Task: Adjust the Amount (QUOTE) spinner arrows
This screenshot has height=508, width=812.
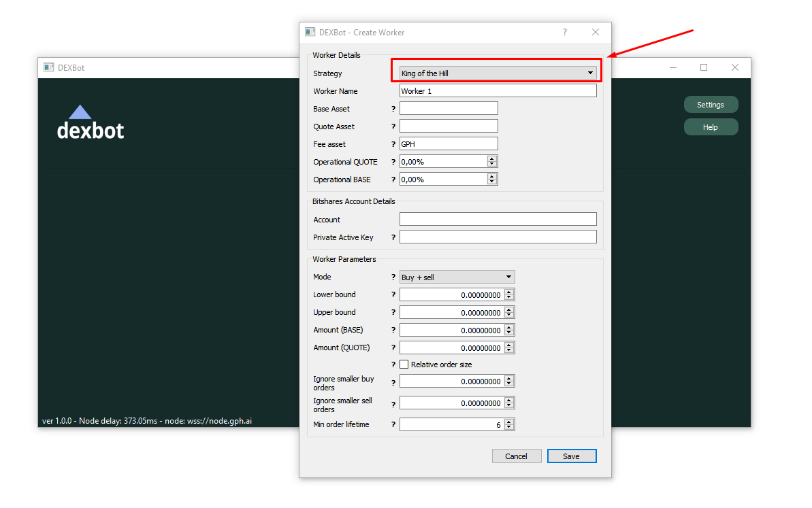Action: (x=509, y=347)
